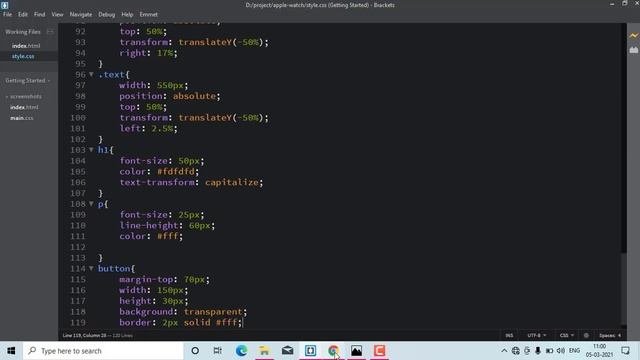Open the Extension Manager brick icon

tap(633, 50)
